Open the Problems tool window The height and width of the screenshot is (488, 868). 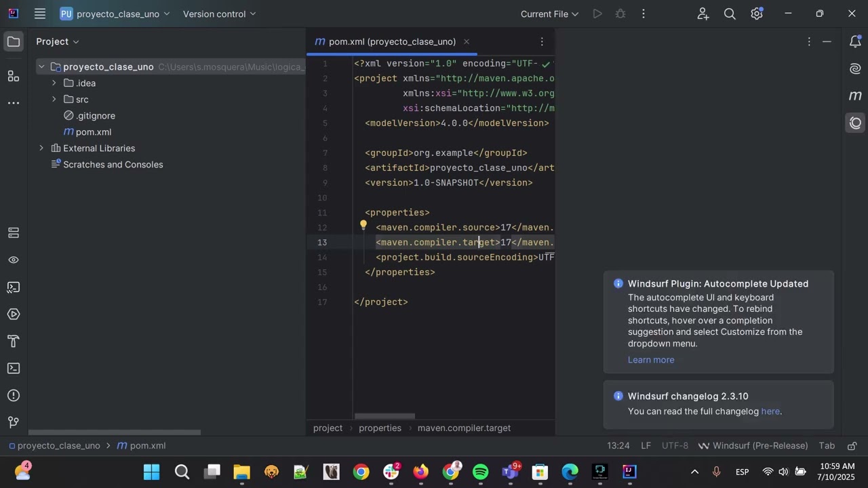click(x=14, y=395)
